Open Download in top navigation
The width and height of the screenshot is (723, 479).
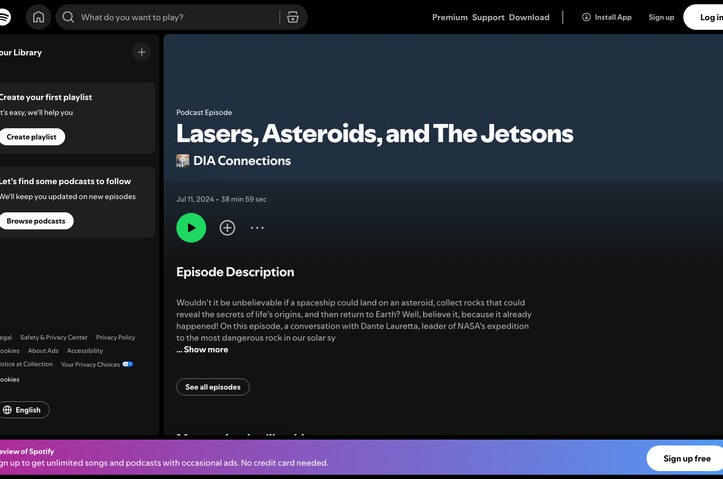[x=529, y=17]
